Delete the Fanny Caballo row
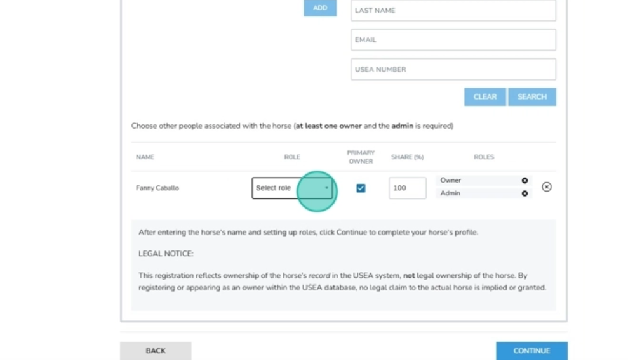This screenshot has height=364, width=628. [546, 187]
